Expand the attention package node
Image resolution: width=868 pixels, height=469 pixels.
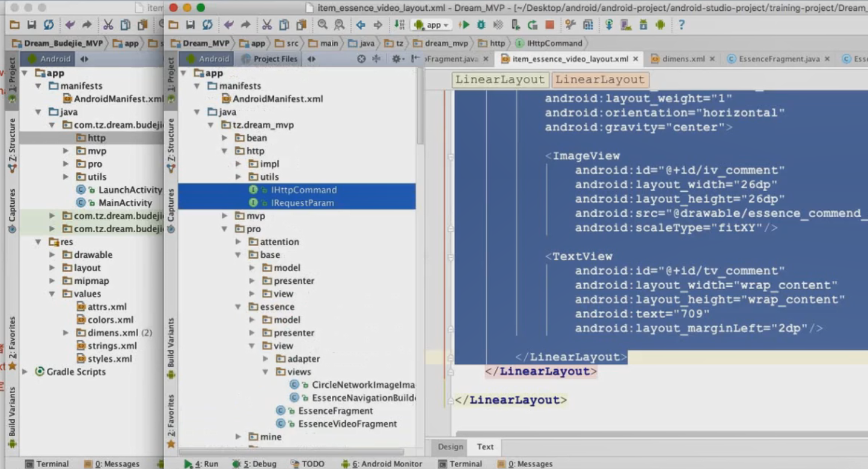tap(238, 242)
